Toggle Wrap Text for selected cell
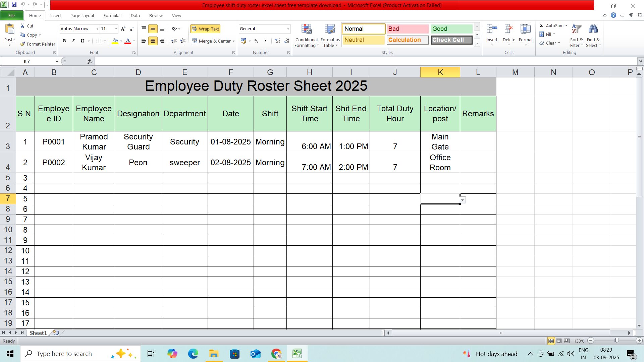Image resolution: width=644 pixels, height=362 pixels. click(205, 29)
